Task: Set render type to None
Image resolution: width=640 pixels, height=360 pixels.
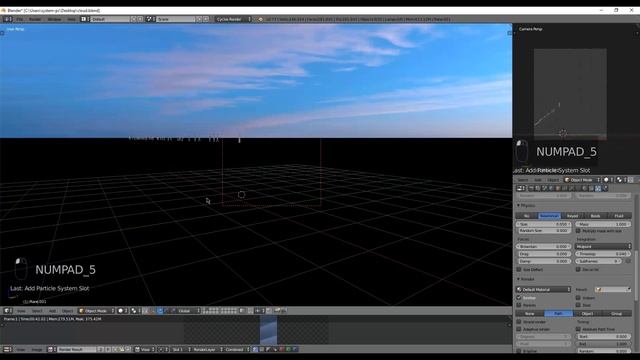Action: tap(530, 313)
